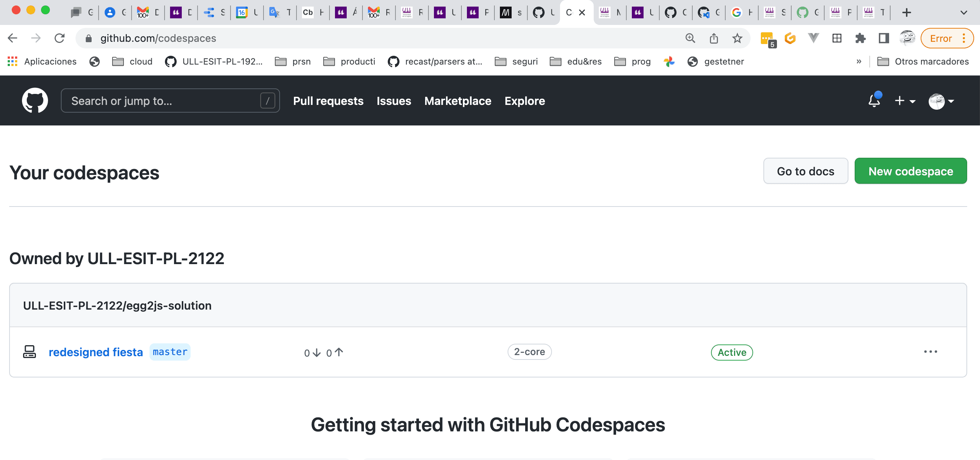
Task: Expand the user avatar menu
Action: 941,101
